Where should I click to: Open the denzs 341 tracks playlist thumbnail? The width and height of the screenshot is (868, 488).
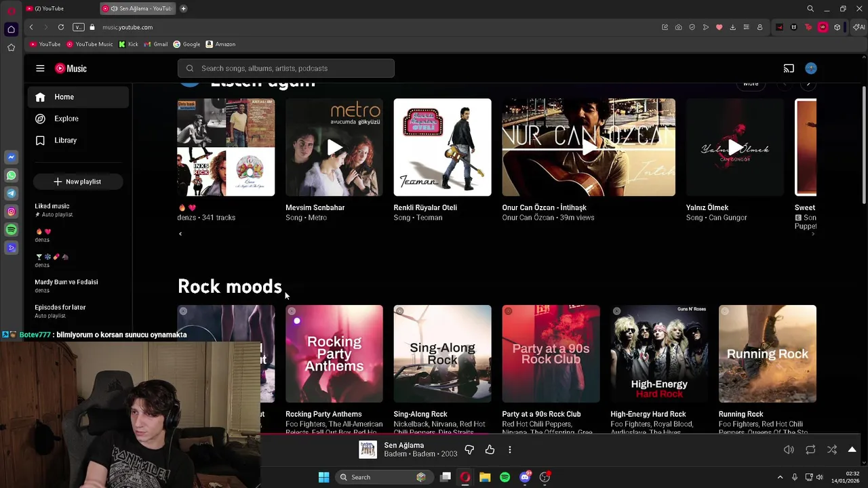[226, 147]
